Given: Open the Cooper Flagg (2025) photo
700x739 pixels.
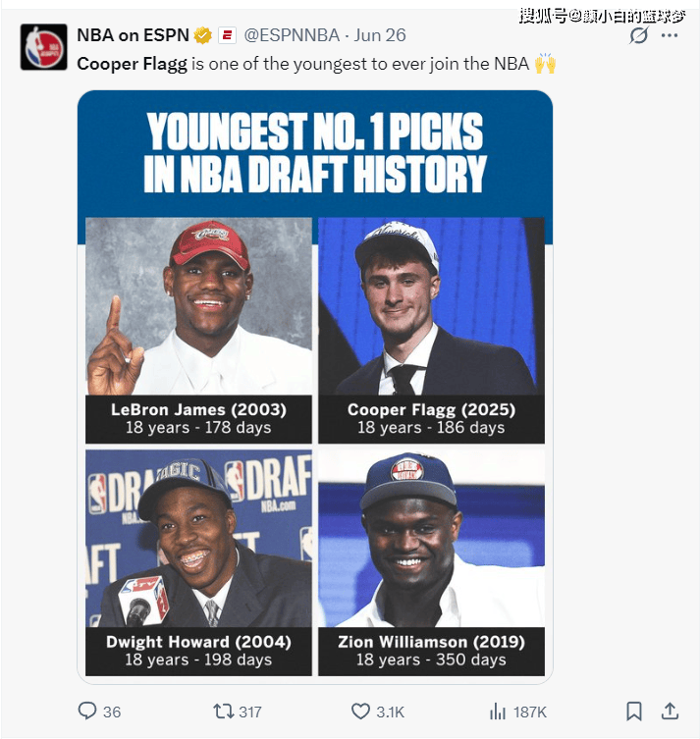Looking at the screenshot, I should pos(431,306).
